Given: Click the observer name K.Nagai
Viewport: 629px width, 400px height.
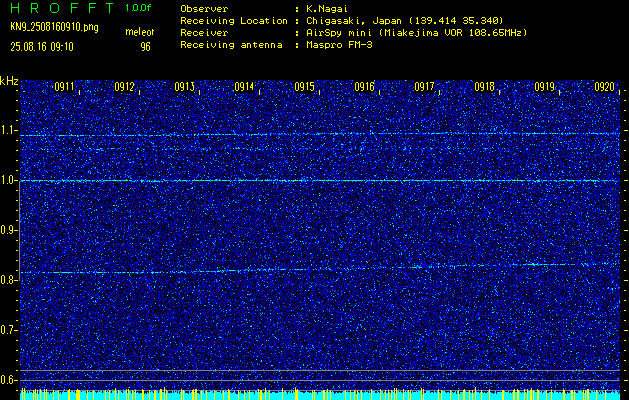Looking at the screenshot, I should (325, 8).
